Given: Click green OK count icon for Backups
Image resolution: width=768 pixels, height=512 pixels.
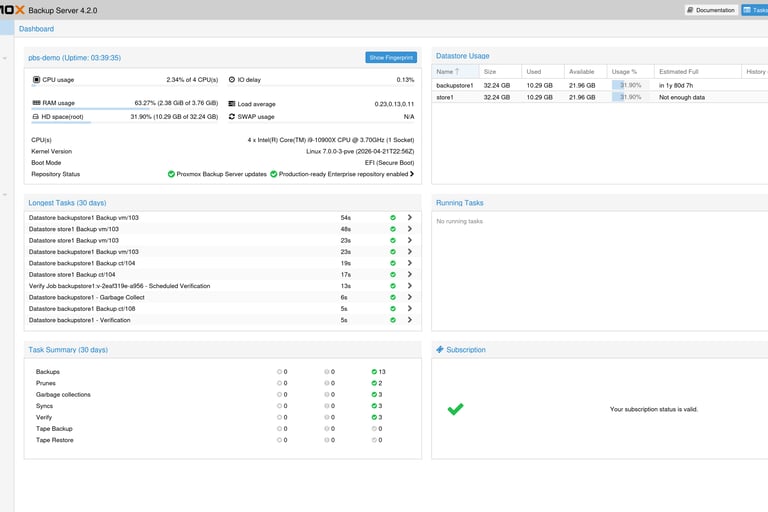Looking at the screenshot, I should tap(374, 372).
